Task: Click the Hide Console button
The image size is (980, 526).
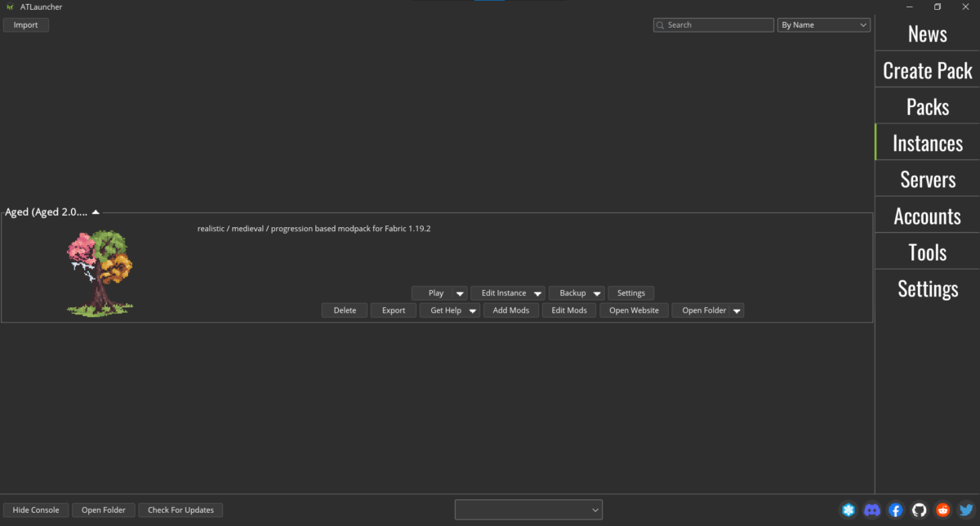Action: (x=35, y=510)
